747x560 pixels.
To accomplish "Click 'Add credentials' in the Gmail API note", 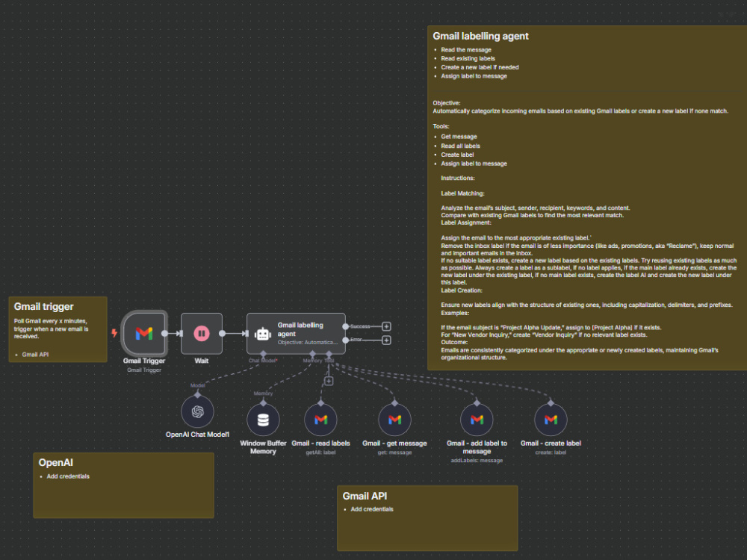I will (372, 509).
